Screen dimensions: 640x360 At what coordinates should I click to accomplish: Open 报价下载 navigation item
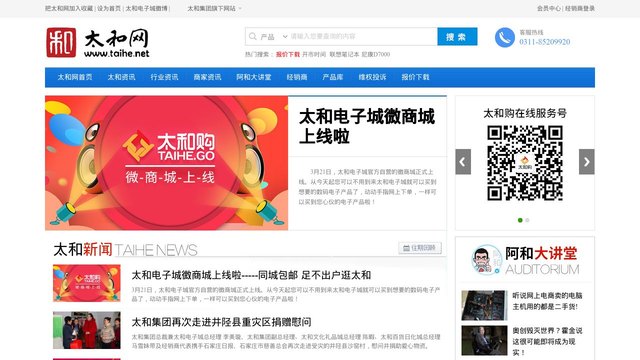click(415, 77)
